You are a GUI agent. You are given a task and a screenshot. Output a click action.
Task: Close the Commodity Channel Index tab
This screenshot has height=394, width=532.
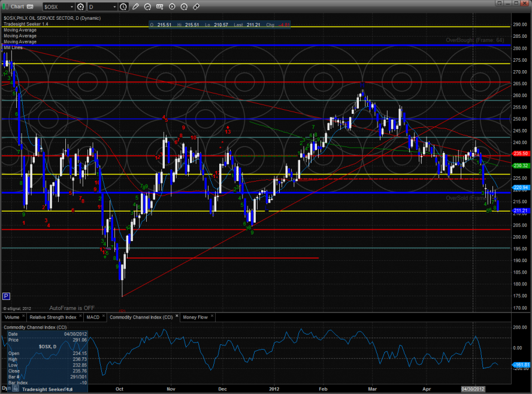tap(177, 317)
